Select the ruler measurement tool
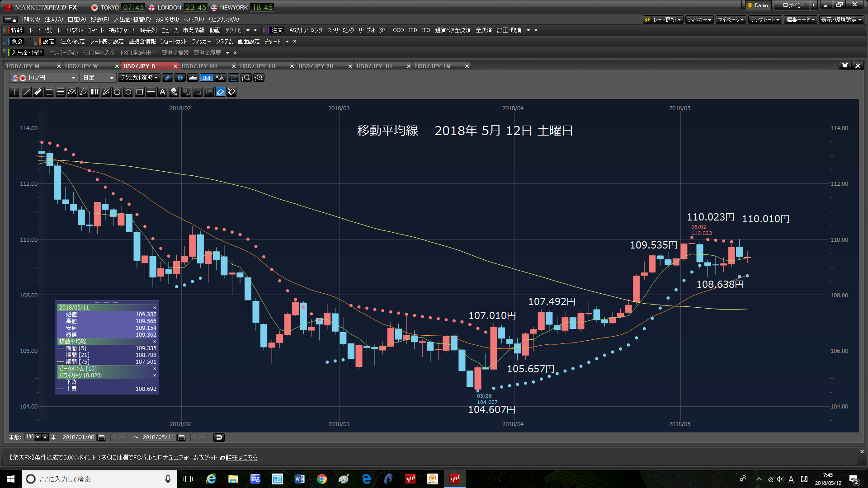The width and height of the screenshot is (868, 488). point(38,92)
